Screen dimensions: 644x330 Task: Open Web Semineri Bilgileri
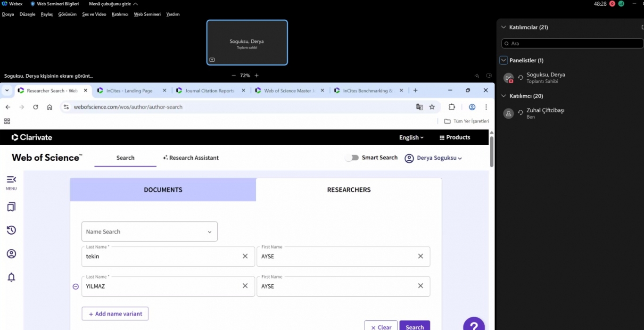[55, 4]
